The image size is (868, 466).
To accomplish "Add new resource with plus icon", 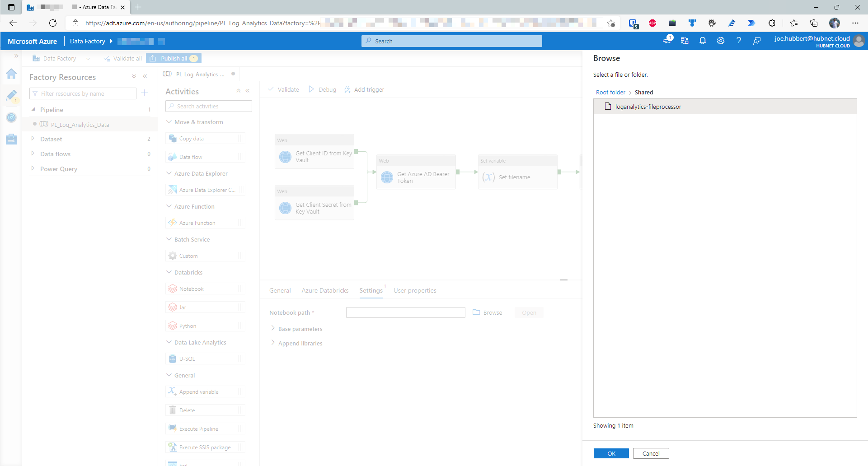I will tap(145, 93).
